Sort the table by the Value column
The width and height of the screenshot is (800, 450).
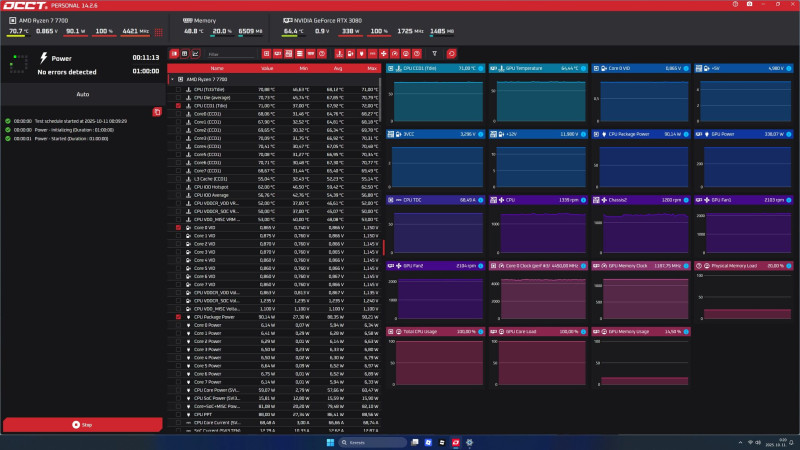(267, 68)
